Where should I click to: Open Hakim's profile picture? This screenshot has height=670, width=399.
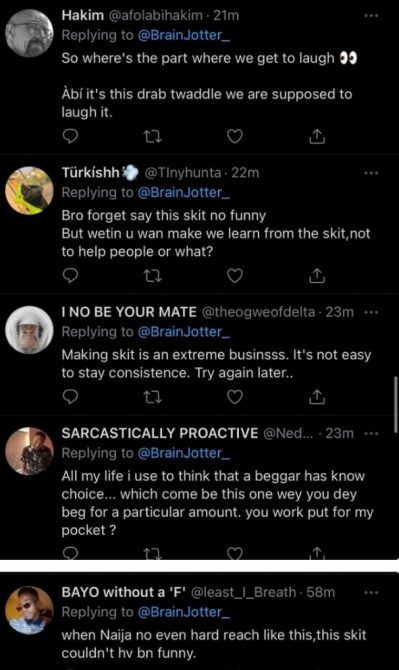point(29,33)
